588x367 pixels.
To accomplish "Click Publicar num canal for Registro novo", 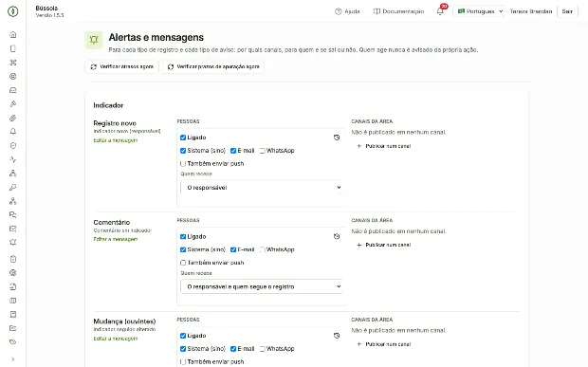I will point(384,146).
